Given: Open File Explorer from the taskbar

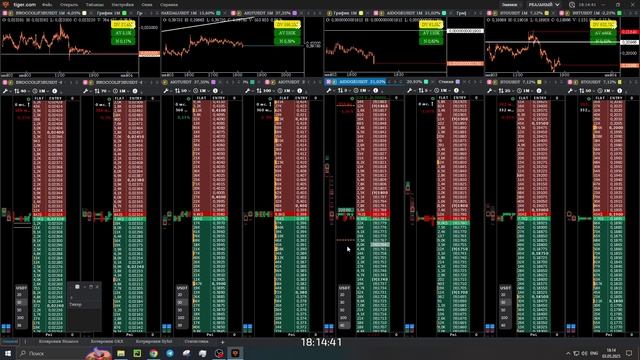Looking at the screenshot, I should point(121,353).
